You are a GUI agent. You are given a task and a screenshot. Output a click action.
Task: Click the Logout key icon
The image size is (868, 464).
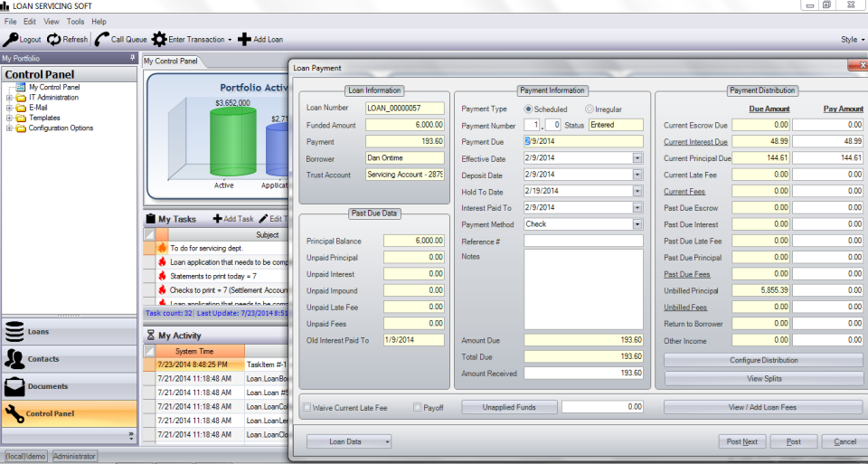(10, 39)
